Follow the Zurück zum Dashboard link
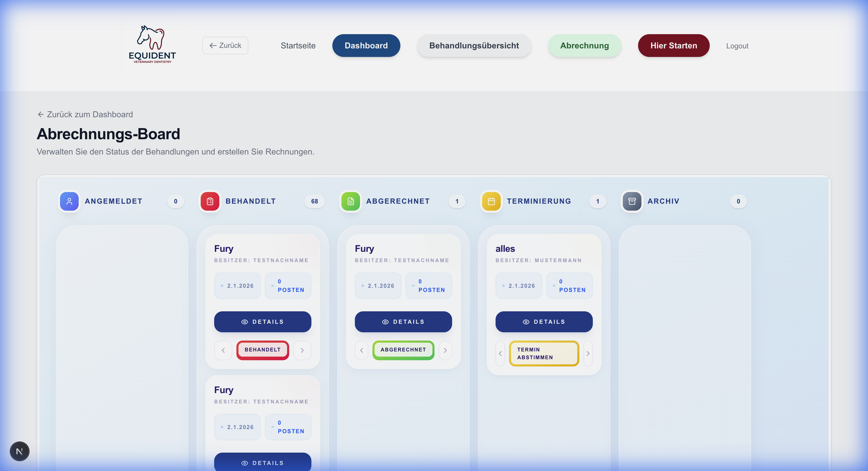The width and height of the screenshot is (868, 471). (85, 114)
